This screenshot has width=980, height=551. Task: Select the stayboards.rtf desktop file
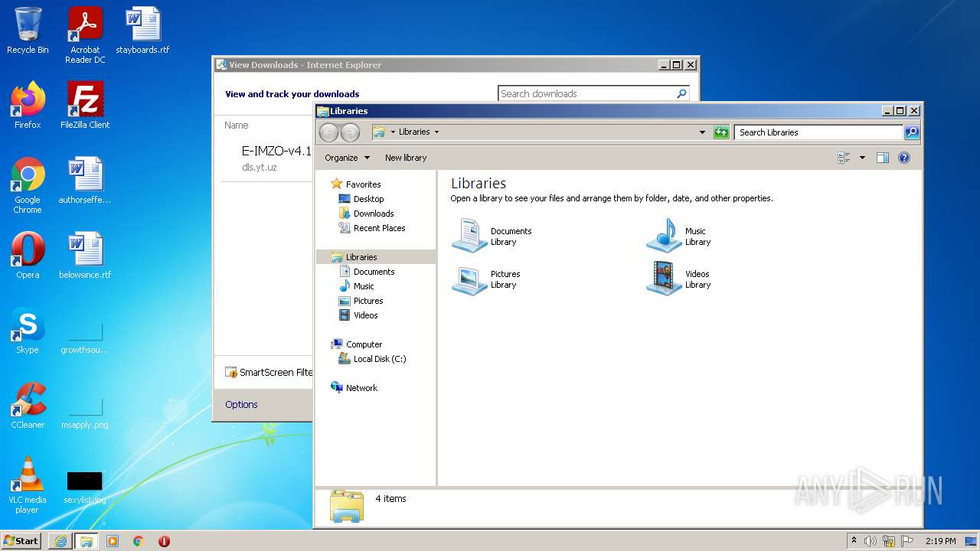point(142,31)
